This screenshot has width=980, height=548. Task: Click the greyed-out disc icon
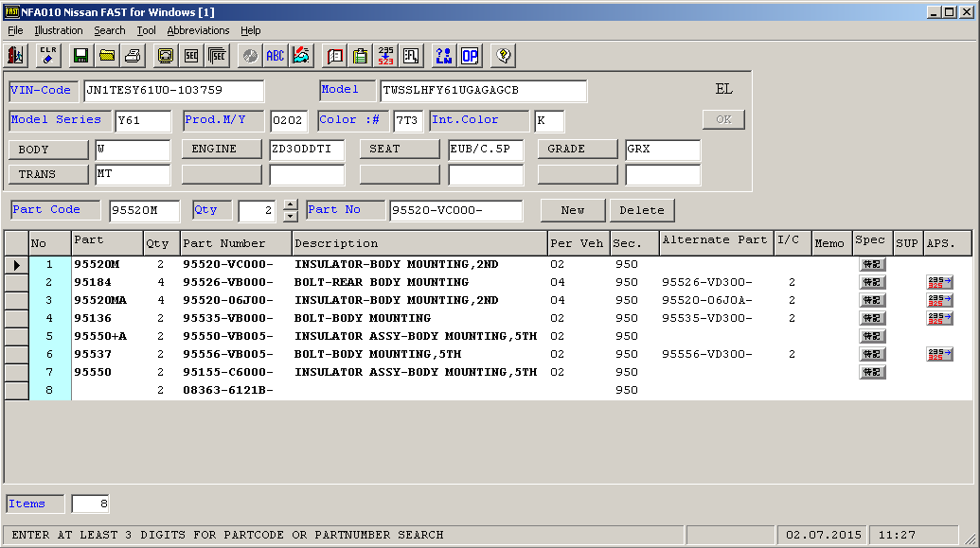click(x=250, y=56)
